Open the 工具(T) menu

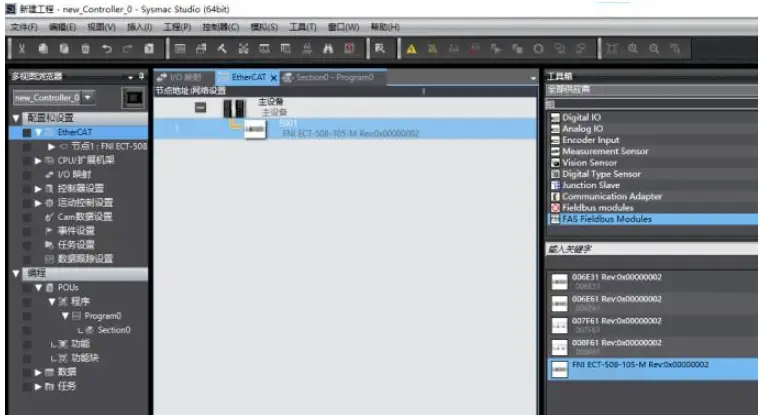click(302, 27)
